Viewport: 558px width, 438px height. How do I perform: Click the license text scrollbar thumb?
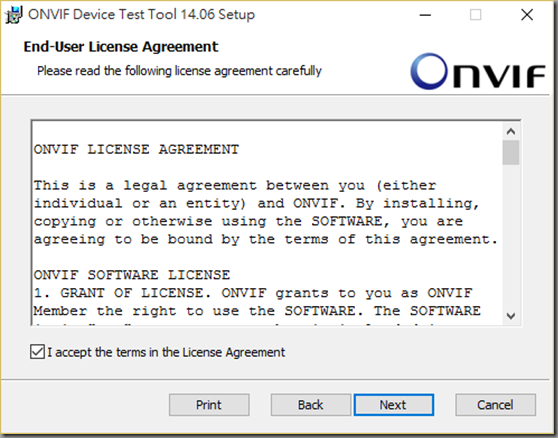click(x=511, y=153)
